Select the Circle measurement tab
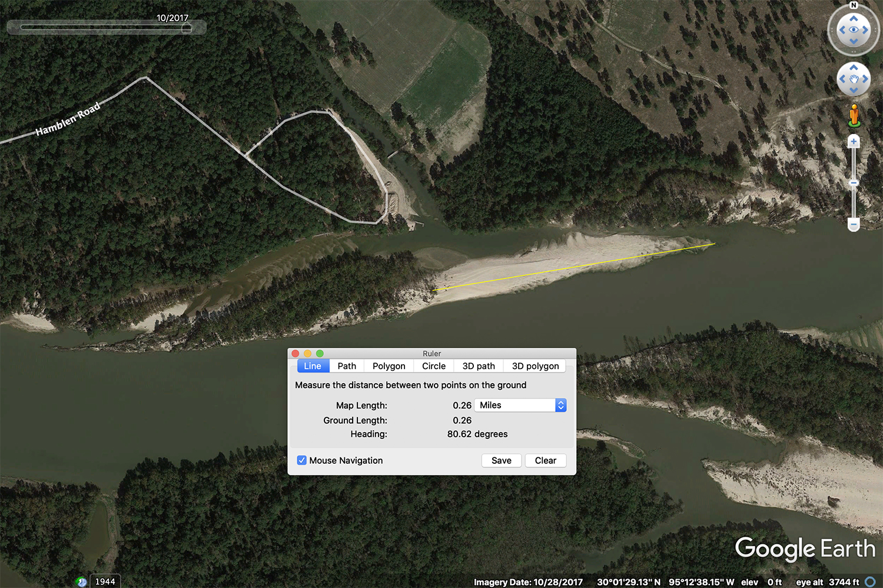The width and height of the screenshot is (883, 588). [x=434, y=366]
